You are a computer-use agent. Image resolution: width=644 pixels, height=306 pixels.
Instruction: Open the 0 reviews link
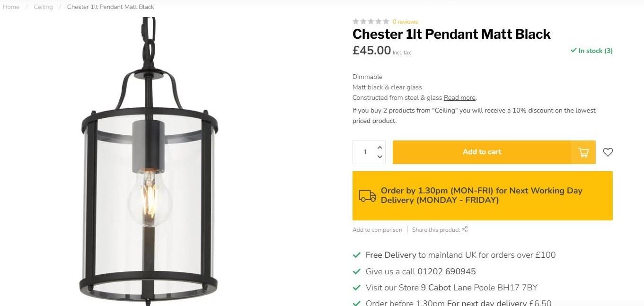pos(405,22)
